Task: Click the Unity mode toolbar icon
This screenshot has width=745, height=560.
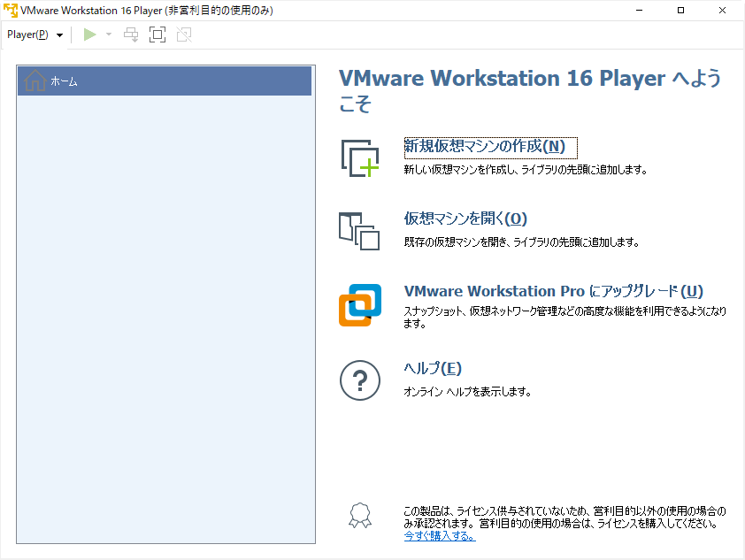Action: [x=183, y=35]
